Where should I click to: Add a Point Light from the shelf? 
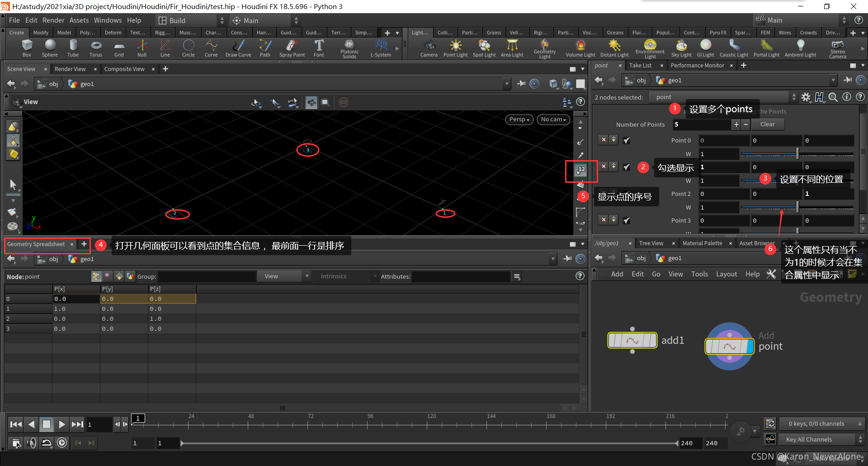(455, 48)
